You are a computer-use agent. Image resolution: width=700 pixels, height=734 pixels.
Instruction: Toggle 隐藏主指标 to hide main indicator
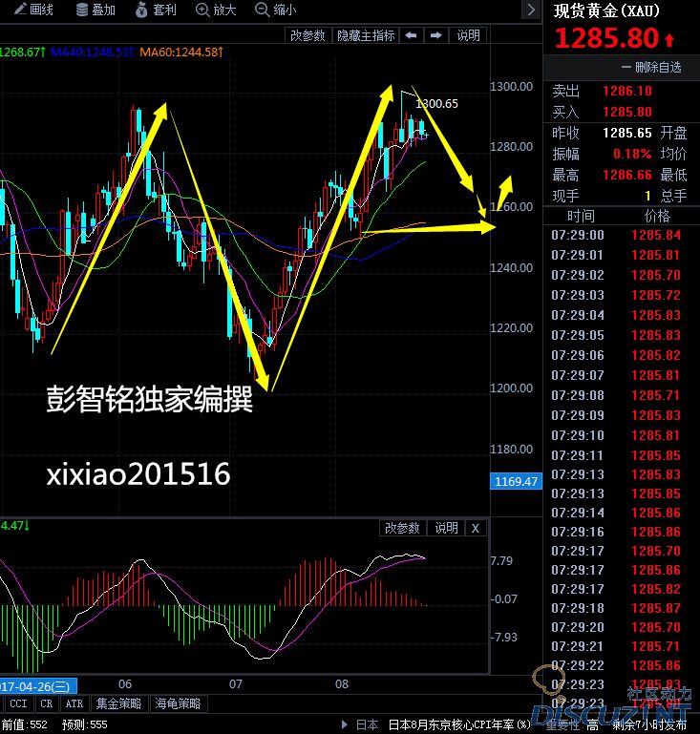364,35
